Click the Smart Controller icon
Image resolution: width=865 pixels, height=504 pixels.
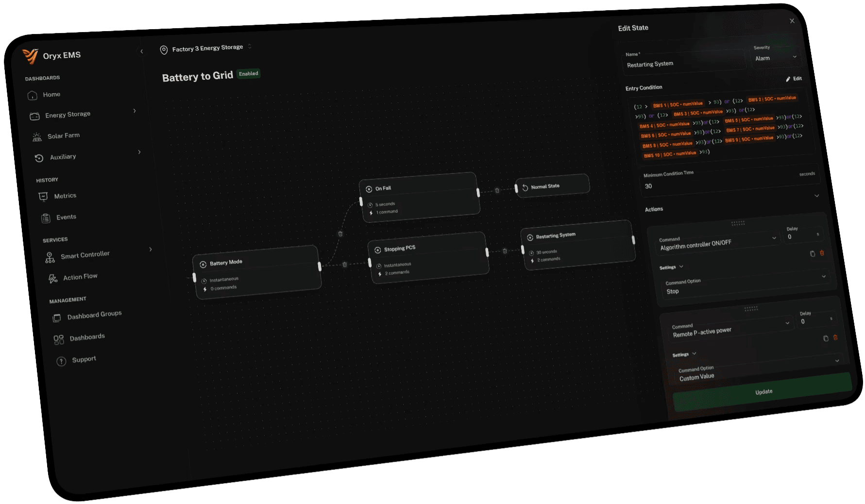(x=50, y=258)
